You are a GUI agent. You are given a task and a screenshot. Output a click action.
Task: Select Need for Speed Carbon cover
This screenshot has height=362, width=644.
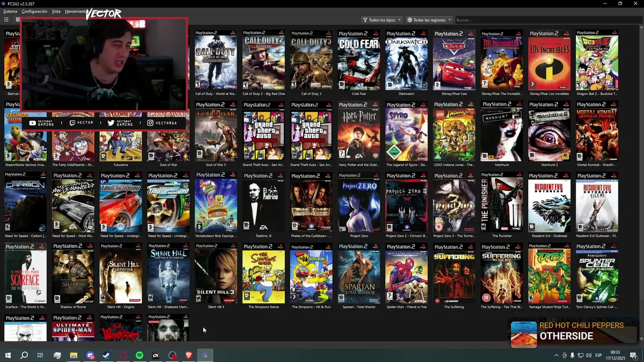coord(25,203)
